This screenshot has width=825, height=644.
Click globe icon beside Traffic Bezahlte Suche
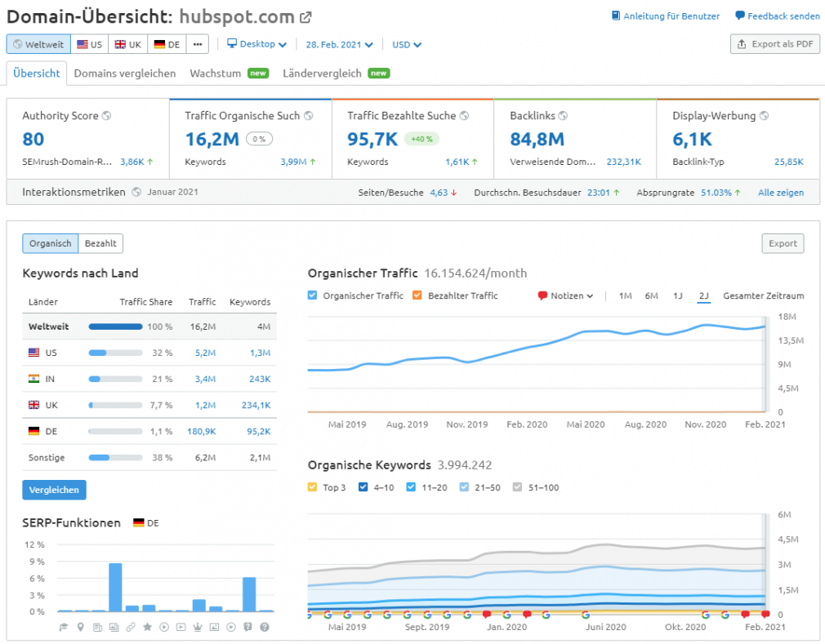pos(464,116)
